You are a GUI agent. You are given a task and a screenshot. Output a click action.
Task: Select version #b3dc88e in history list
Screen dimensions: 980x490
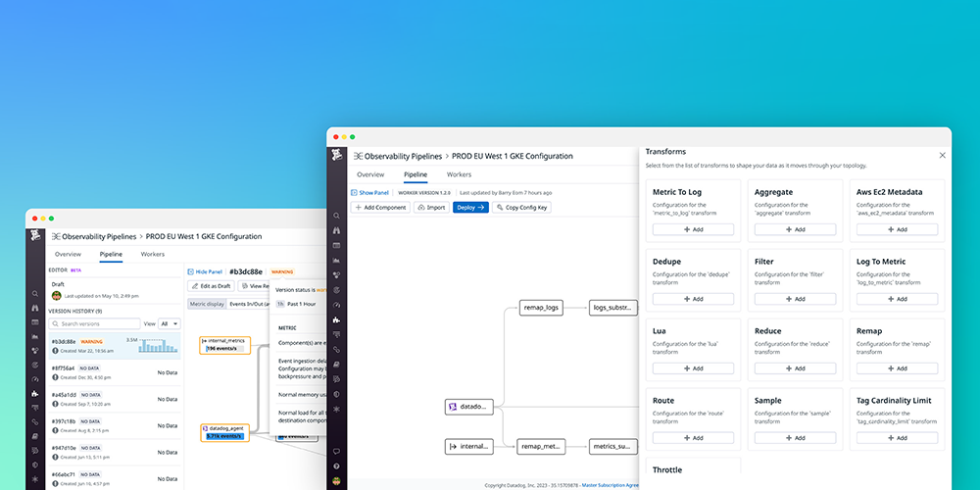115,346
